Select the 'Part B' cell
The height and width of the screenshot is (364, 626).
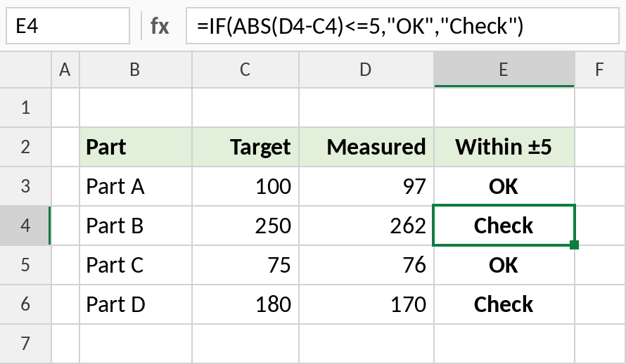[x=136, y=226]
